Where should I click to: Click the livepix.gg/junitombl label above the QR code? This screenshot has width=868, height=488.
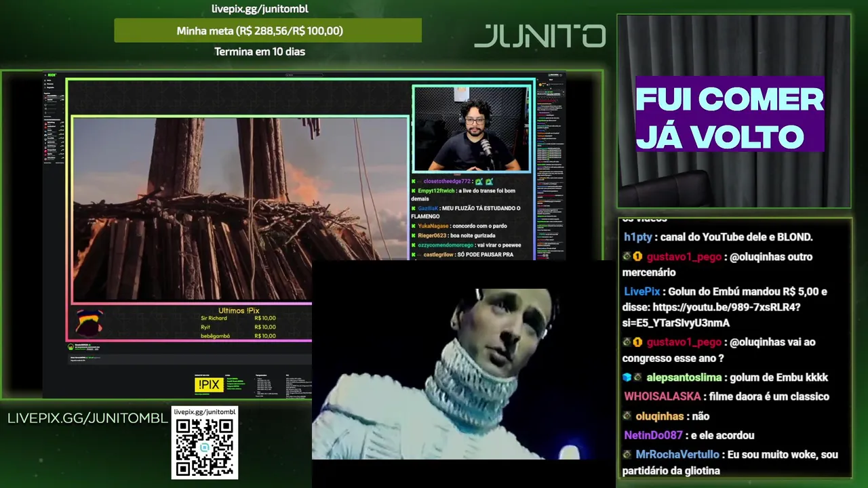tap(205, 411)
